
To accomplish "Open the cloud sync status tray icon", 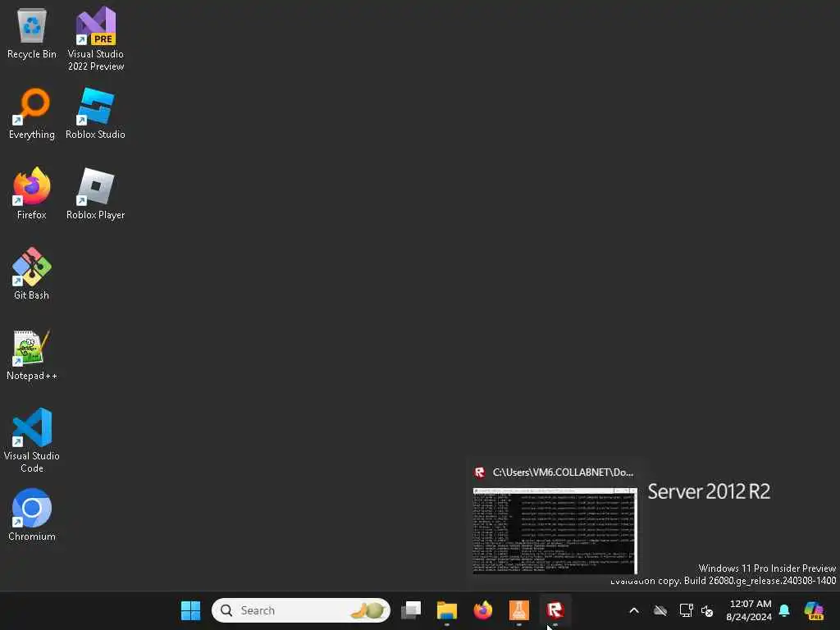I will point(660,610).
